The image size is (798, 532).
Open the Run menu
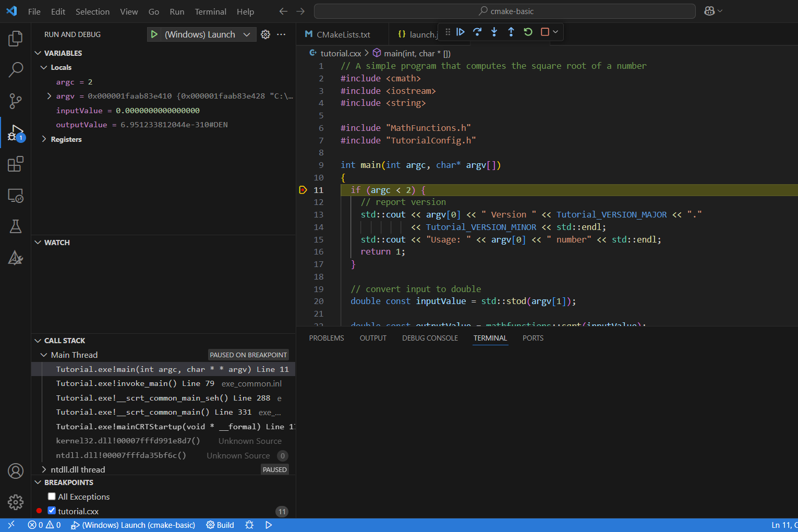[176, 11]
